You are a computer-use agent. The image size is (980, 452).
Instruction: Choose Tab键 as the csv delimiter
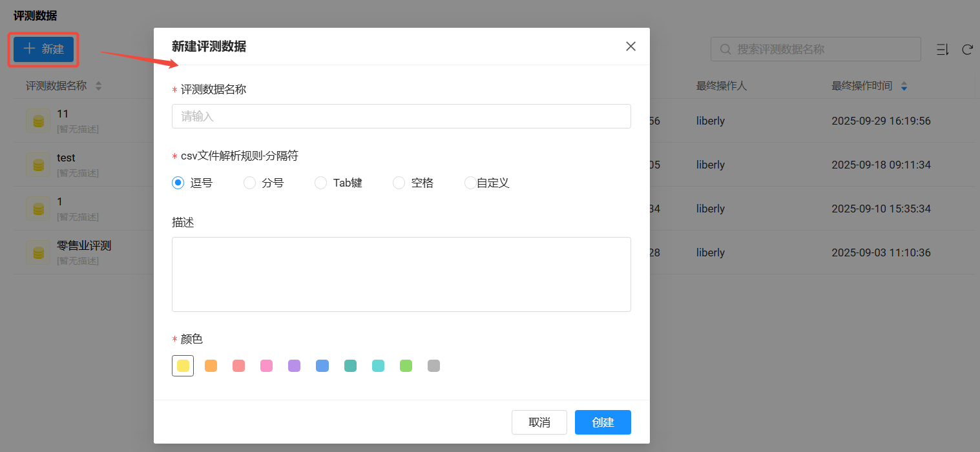point(321,183)
